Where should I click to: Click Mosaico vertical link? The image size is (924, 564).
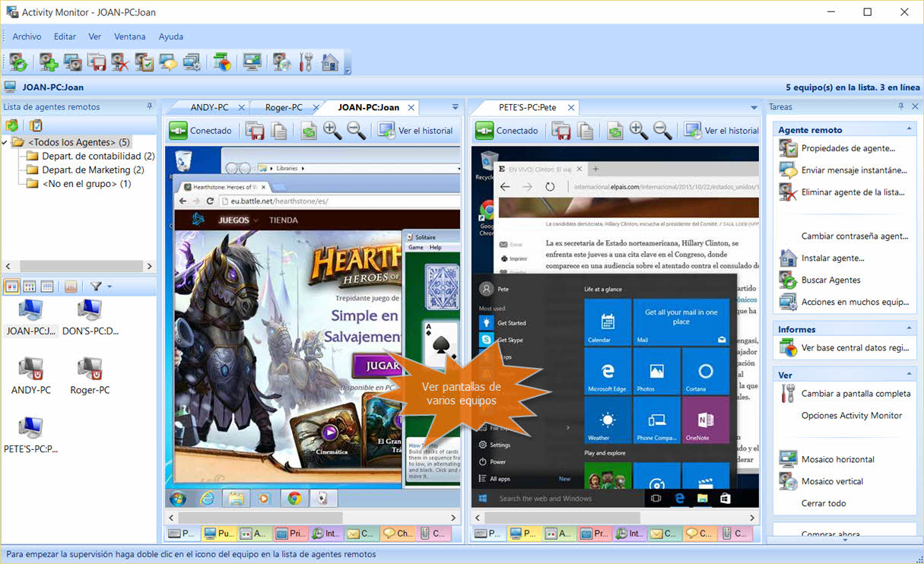(833, 482)
